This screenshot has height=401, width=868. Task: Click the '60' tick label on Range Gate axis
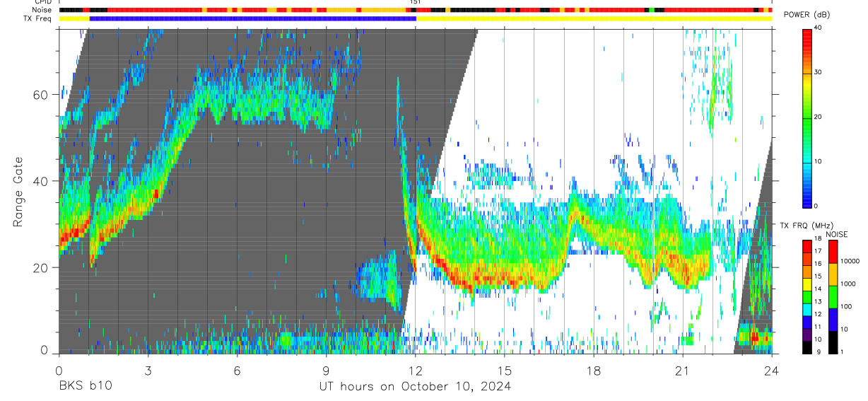(42, 94)
